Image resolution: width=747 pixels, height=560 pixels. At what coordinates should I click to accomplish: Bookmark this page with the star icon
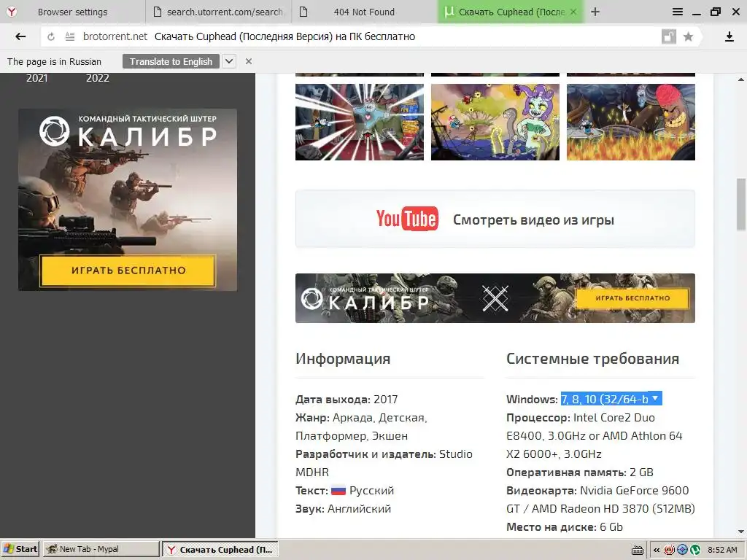coord(689,36)
